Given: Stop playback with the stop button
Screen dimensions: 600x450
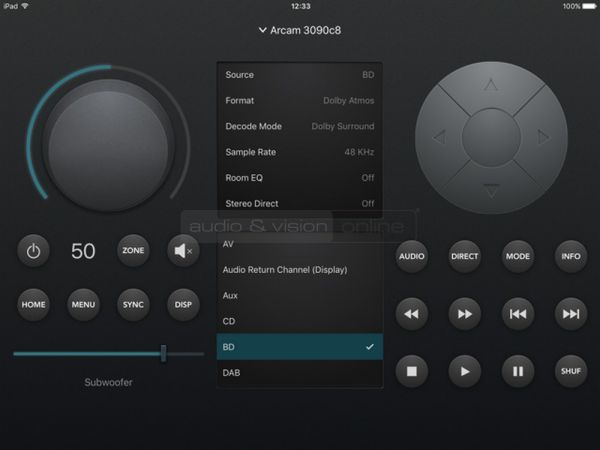Looking at the screenshot, I should (x=411, y=371).
